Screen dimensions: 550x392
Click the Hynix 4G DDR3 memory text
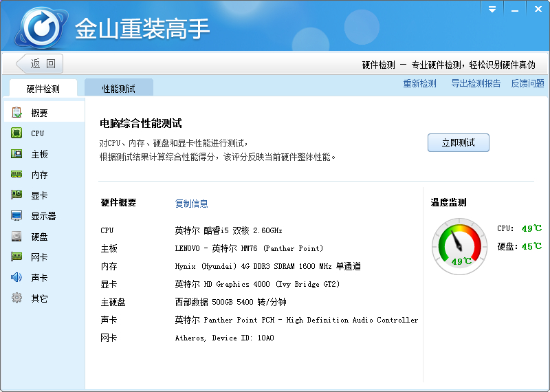pos(268,266)
